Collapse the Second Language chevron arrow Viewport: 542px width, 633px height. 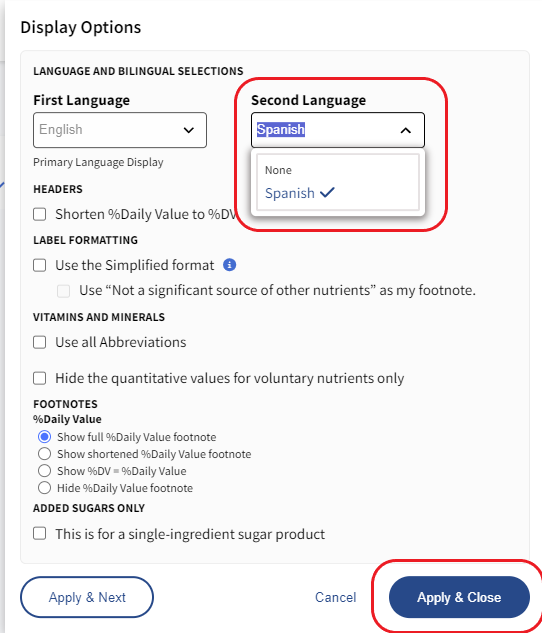406,130
